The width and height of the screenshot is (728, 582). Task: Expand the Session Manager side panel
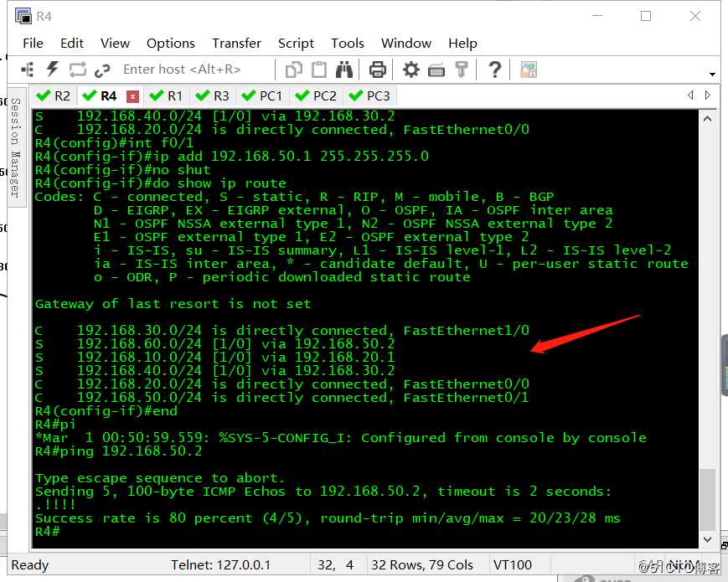pyautogui.click(x=16, y=147)
